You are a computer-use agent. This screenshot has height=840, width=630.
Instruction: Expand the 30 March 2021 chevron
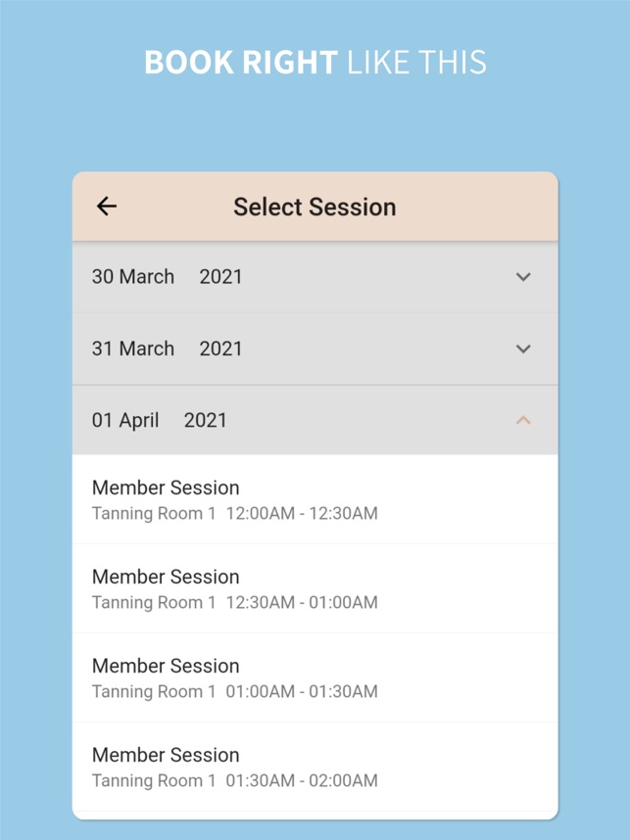[523, 277]
